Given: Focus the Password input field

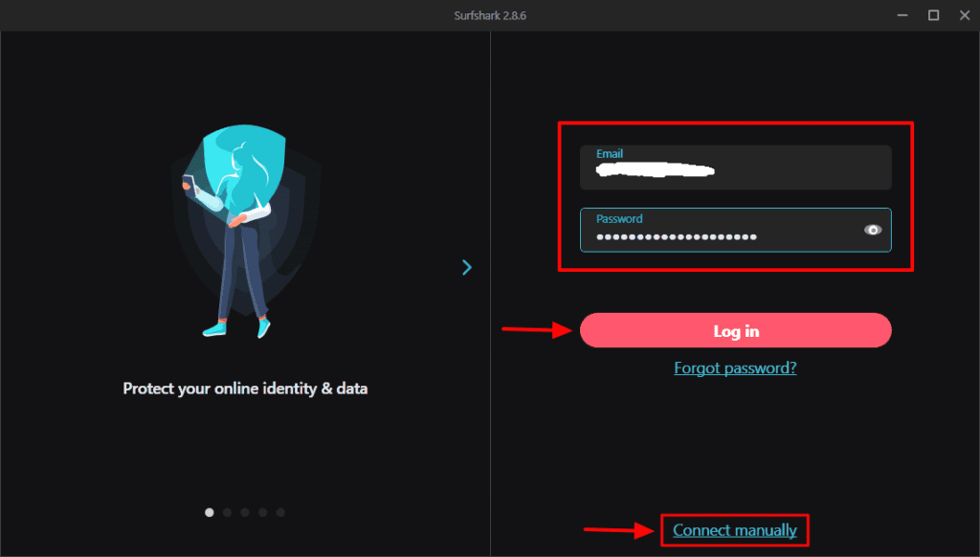Looking at the screenshot, I should coord(736,230).
